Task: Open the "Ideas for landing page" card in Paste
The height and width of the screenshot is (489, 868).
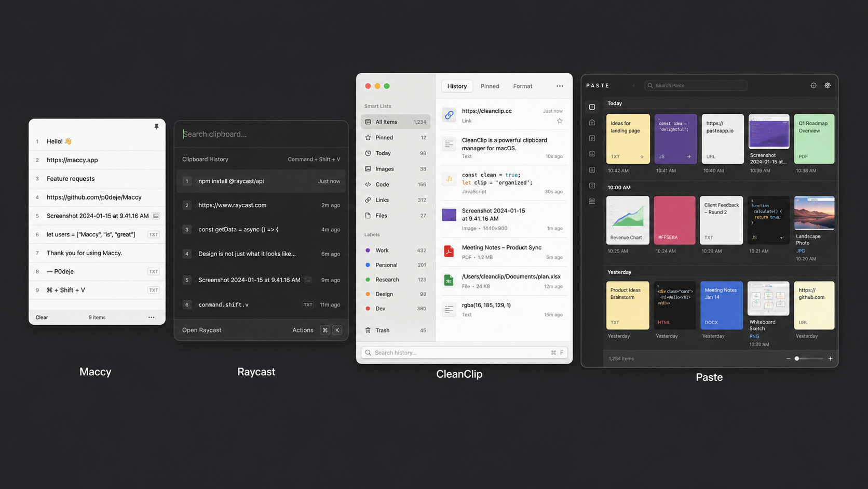Action: [x=628, y=139]
